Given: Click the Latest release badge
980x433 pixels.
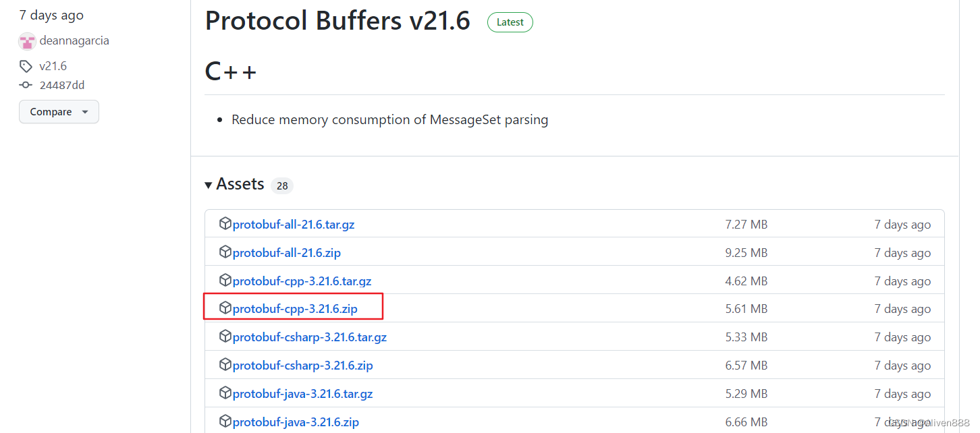Looking at the screenshot, I should click(x=510, y=22).
